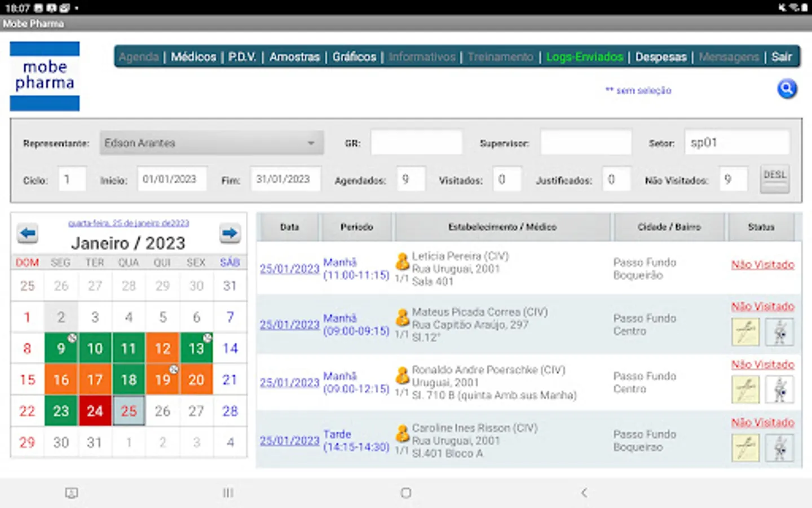Click doctor avatar icon beside Leticia Pereira
The width and height of the screenshot is (812, 508).
coord(402,261)
